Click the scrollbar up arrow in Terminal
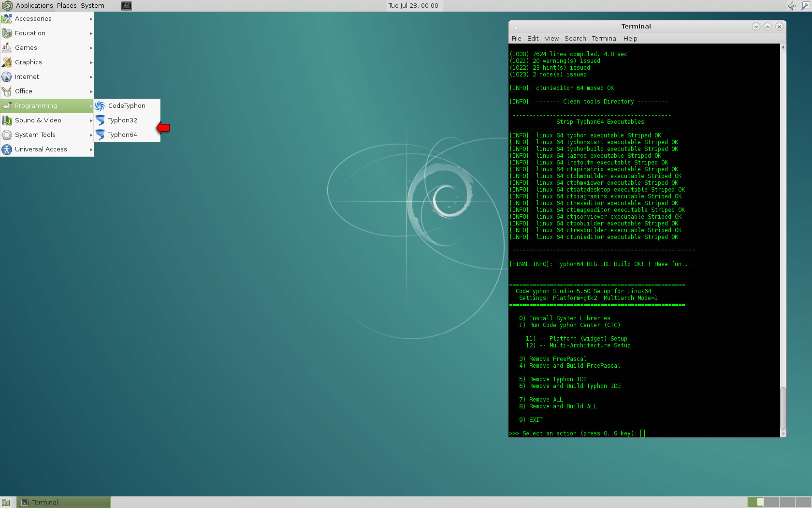 click(783, 47)
